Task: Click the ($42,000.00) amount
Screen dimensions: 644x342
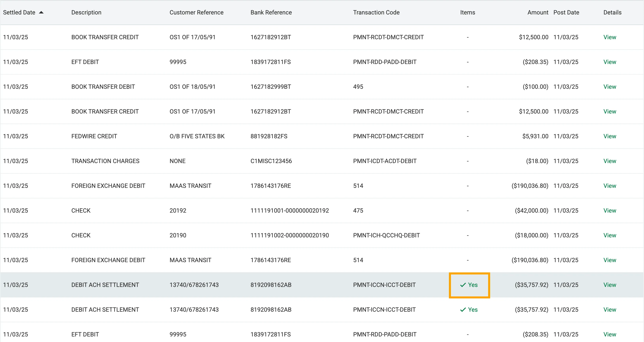Action: (x=532, y=210)
